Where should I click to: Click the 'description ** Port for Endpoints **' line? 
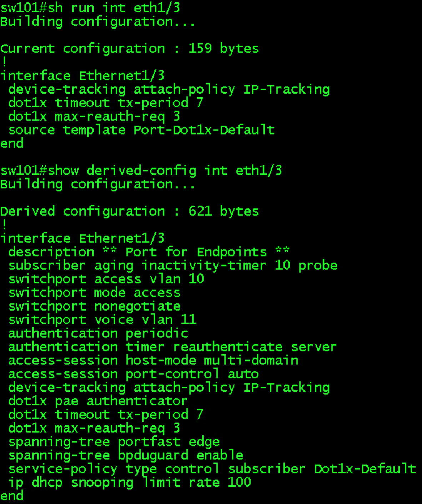point(149,252)
